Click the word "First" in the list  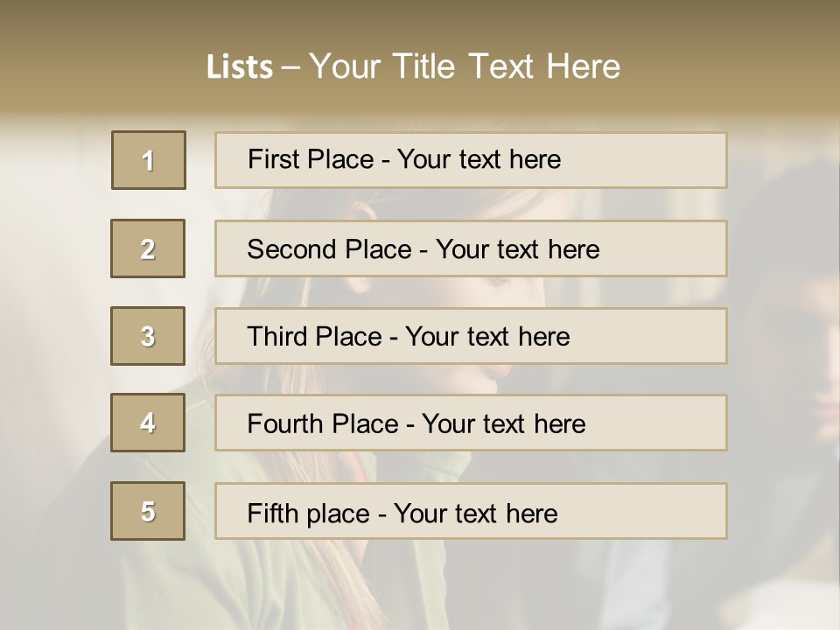(x=271, y=159)
